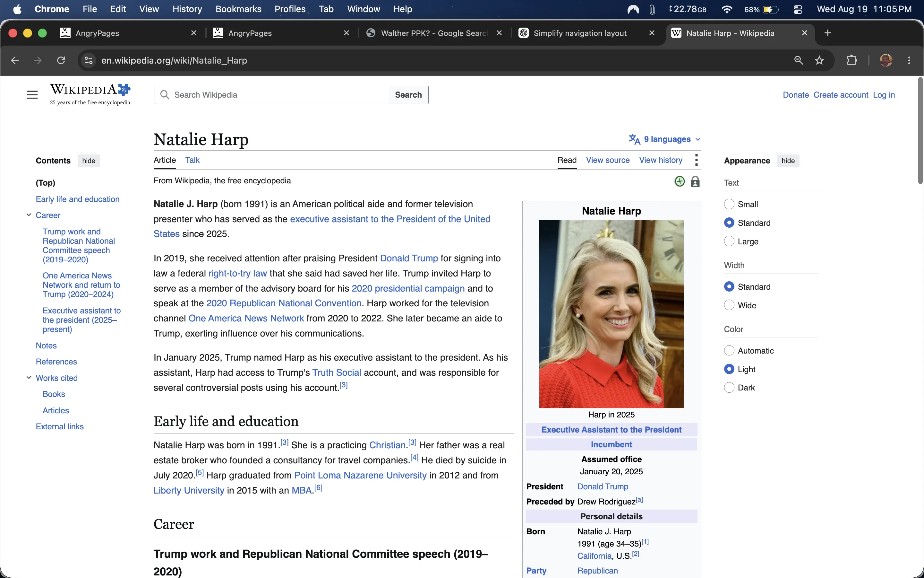
Task: Click the address bar URL
Action: [x=174, y=60]
